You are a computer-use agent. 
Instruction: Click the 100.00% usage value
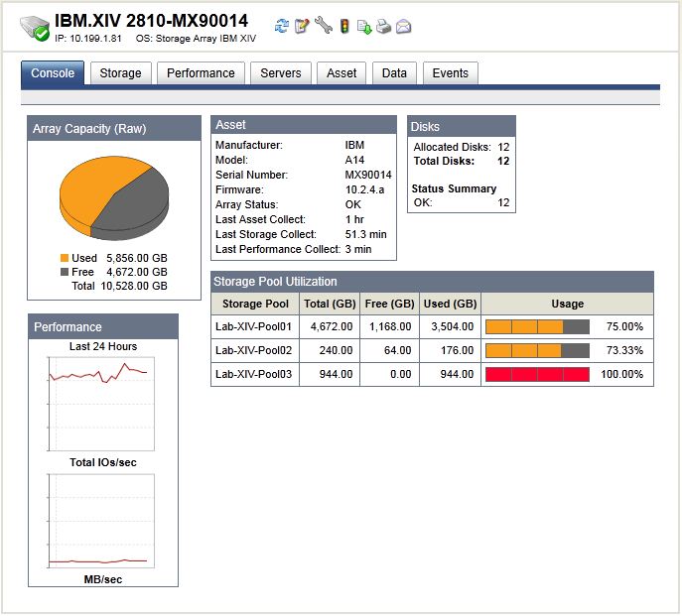(622, 374)
